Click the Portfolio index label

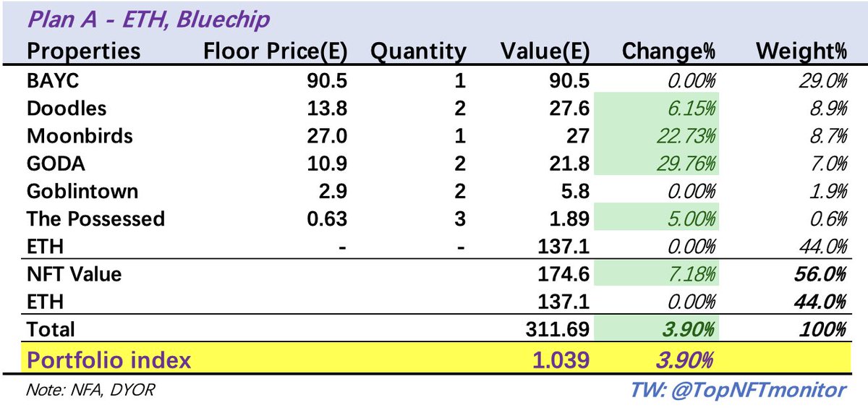[x=109, y=360]
